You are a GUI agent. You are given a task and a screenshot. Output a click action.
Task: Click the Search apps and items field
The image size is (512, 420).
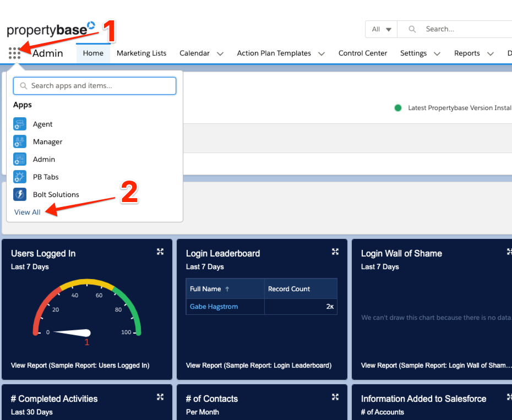pyautogui.click(x=95, y=86)
